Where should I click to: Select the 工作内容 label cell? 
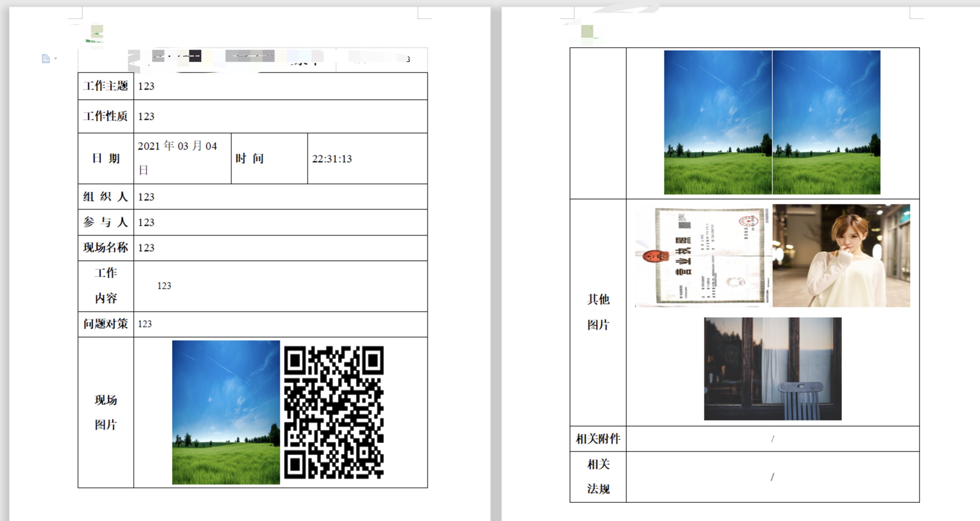[x=106, y=286]
